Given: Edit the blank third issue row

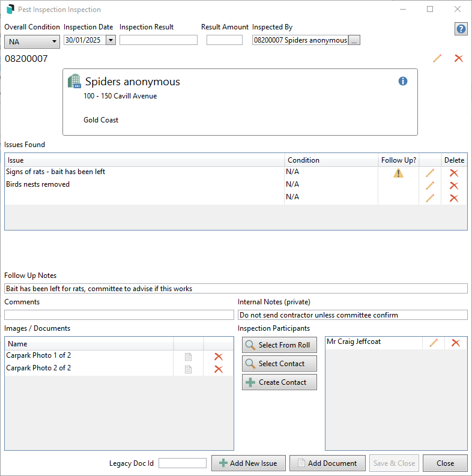Looking at the screenshot, I should [x=430, y=198].
